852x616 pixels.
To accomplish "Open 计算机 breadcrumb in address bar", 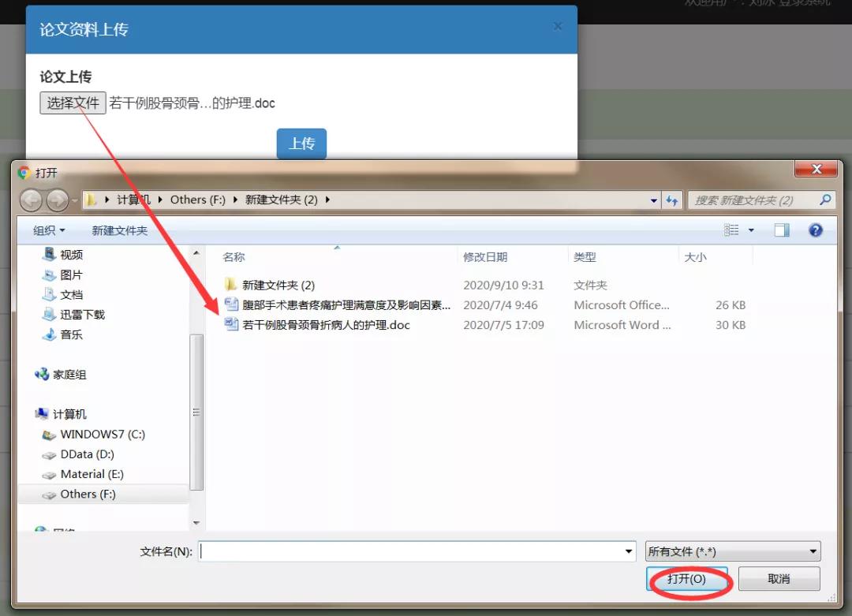I will click(136, 200).
